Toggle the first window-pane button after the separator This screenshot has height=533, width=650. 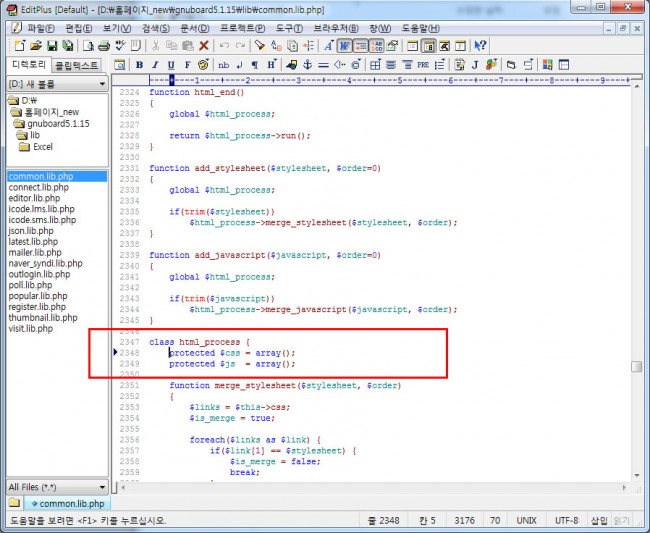(412, 46)
